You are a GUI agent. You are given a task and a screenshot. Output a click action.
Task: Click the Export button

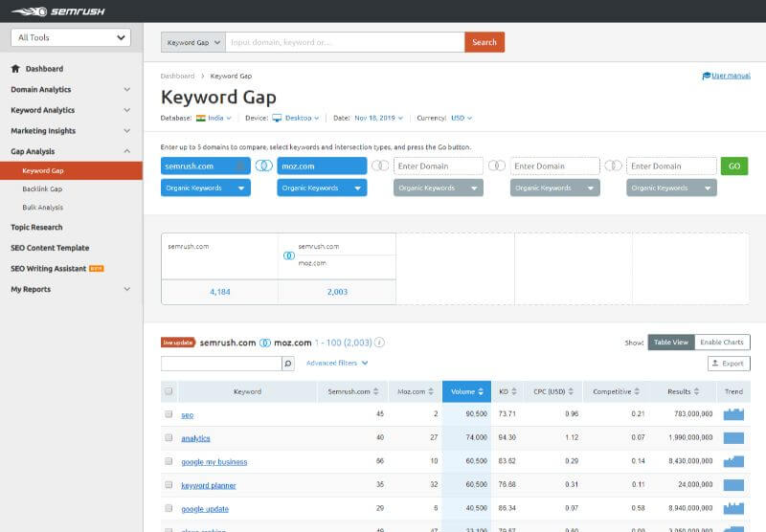click(729, 364)
